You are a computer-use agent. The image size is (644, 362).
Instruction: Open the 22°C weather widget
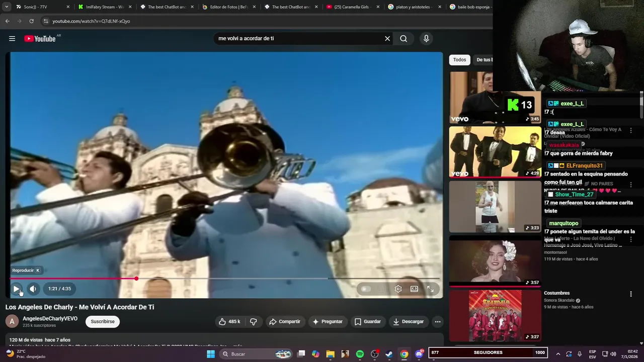click(25, 354)
